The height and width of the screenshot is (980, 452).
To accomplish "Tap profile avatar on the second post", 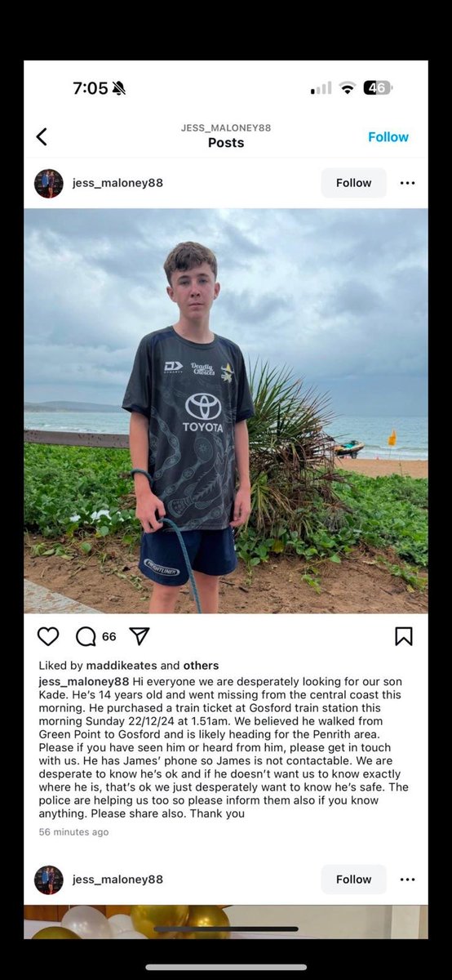I will pyautogui.click(x=49, y=880).
